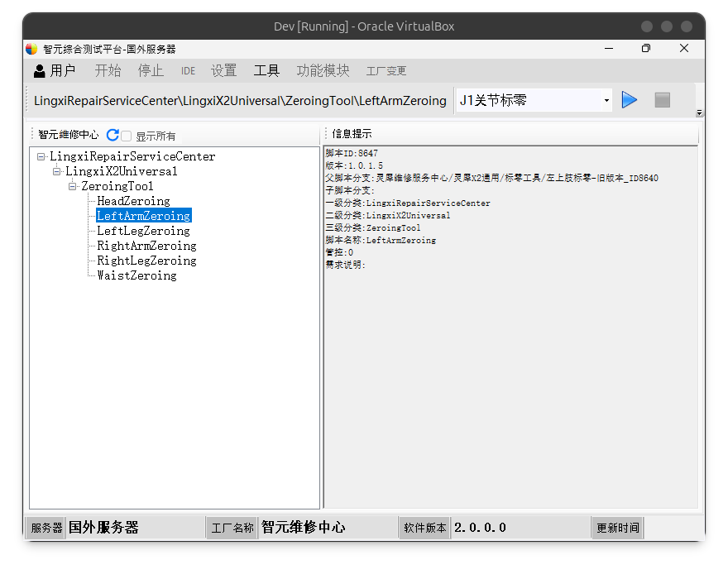This screenshot has height=574, width=728.
Task: Click the 软件版本 status bar label
Action: pyautogui.click(x=425, y=528)
